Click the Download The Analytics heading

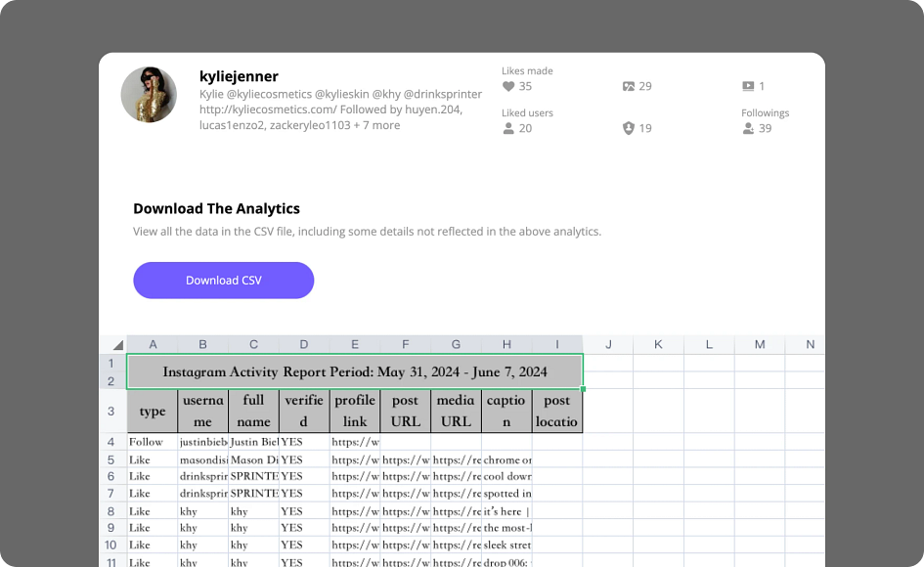[216, 208]
